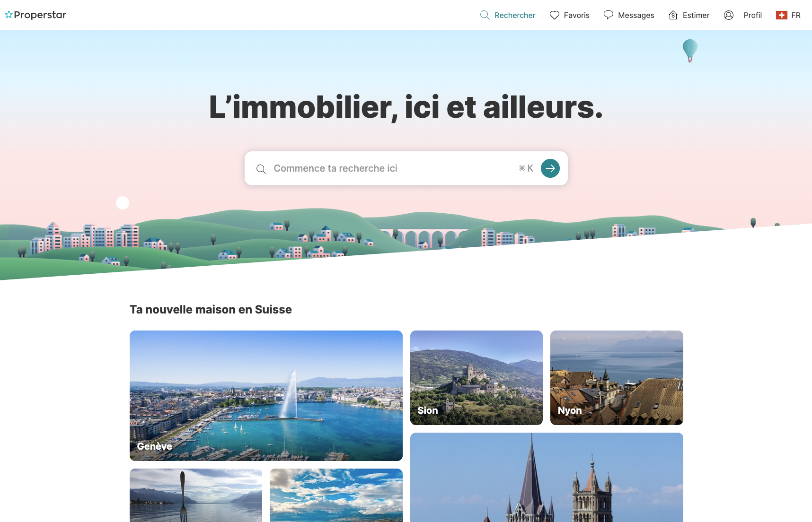Open the Nyon city card
The width and height of the screenshot is (812, 522).
point(617,378)
